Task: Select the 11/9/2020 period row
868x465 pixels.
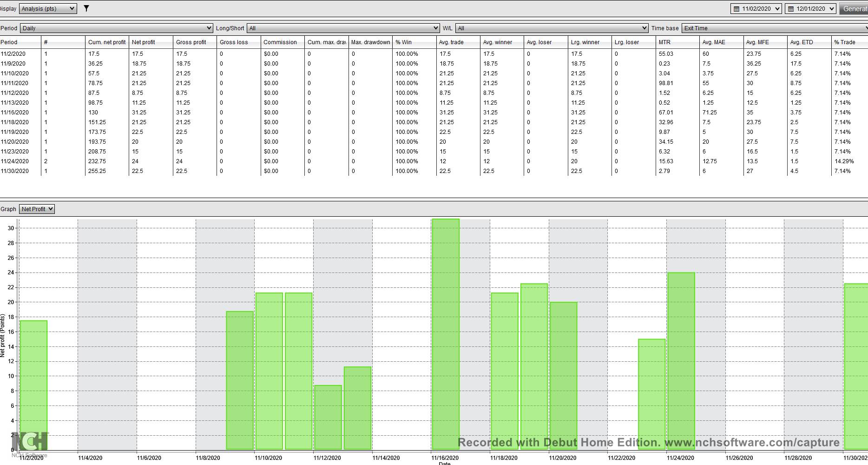Action: point(434,64)
